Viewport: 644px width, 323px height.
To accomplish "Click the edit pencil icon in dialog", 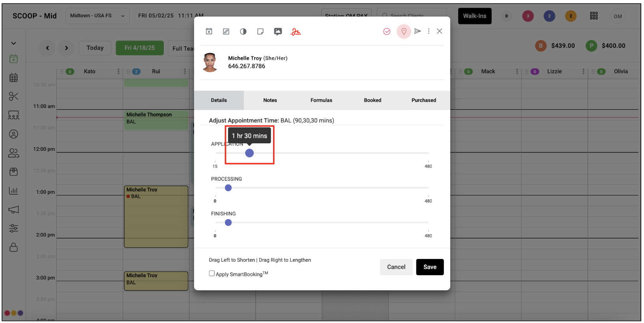I will 226,32.
